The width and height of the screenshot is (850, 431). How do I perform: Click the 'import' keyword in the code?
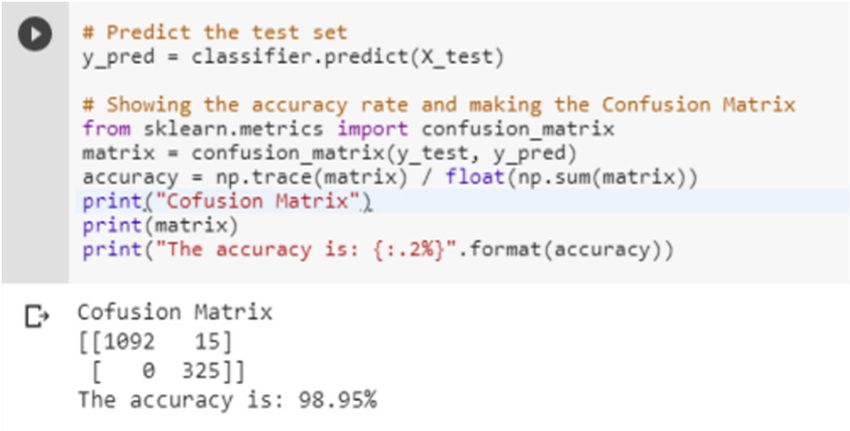tap(372, 129)
